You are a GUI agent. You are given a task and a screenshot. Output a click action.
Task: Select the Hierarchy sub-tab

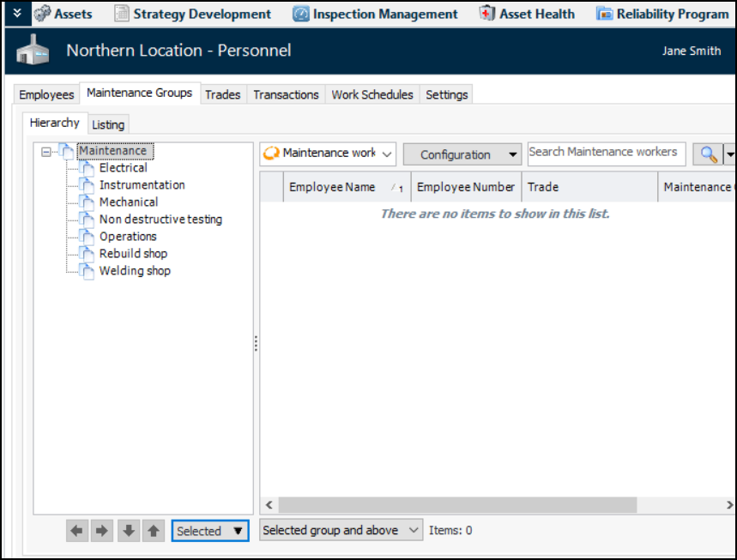click(x=55, y=123)
